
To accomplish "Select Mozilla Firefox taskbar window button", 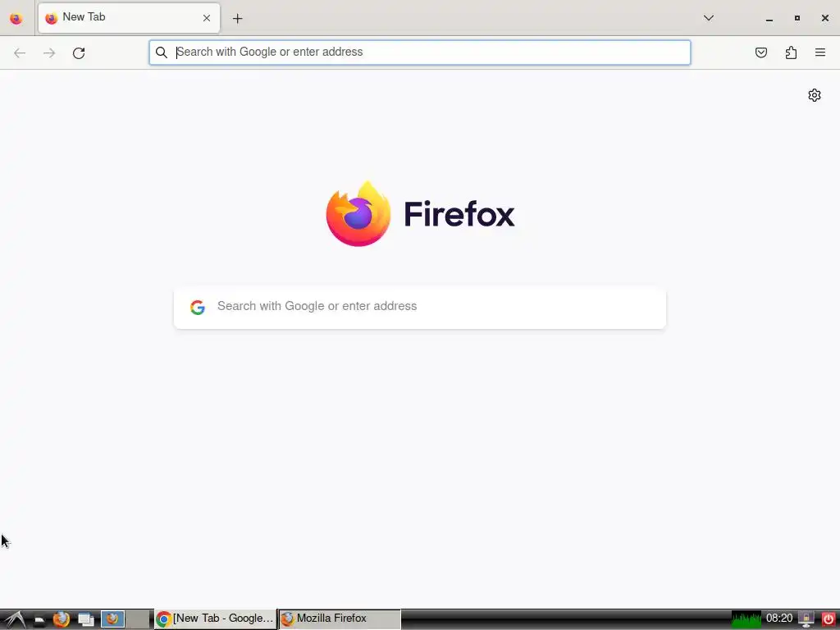I will tap(340, 619).
